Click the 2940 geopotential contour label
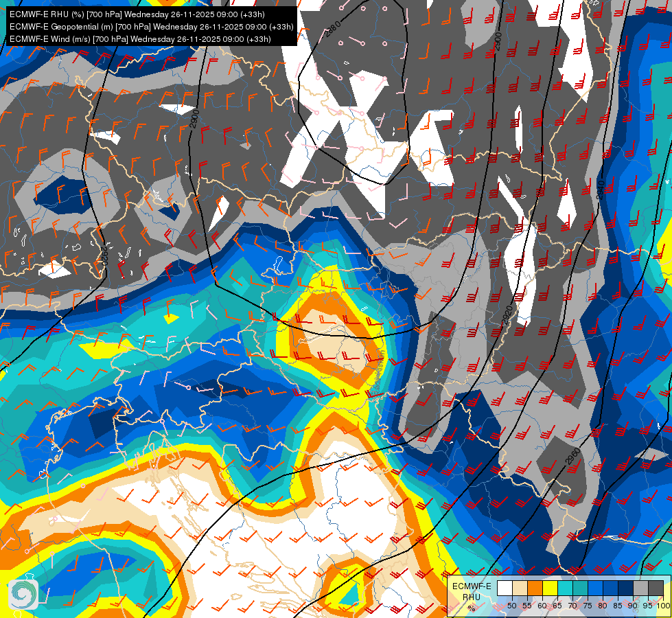Screen dimensions: 672x618 tap(601, 190)
